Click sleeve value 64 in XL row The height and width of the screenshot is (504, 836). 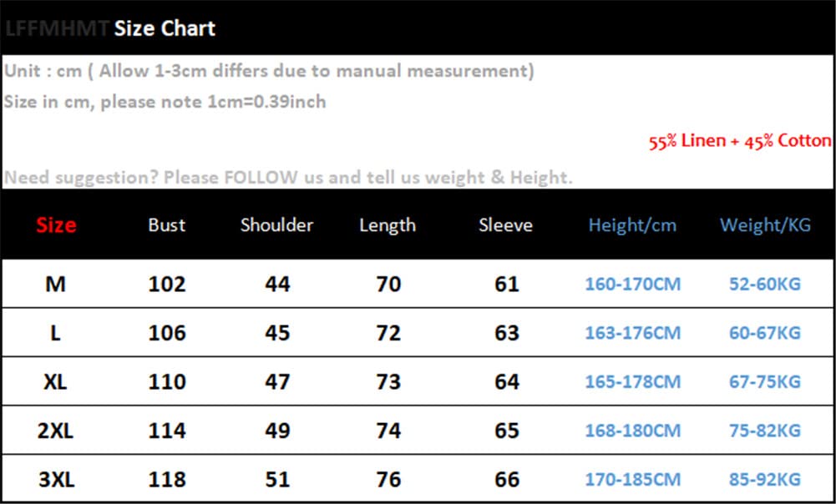(506, 381)
